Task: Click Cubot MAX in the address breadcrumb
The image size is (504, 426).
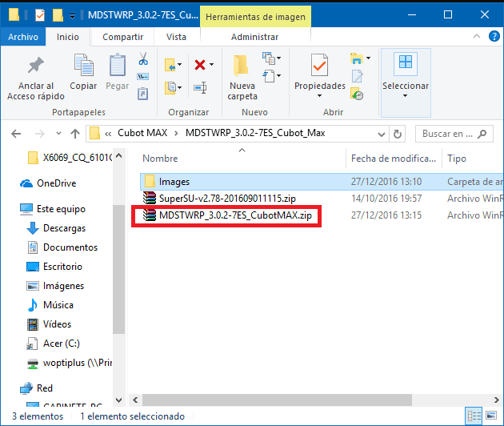Action: click(x=142, y=133)
